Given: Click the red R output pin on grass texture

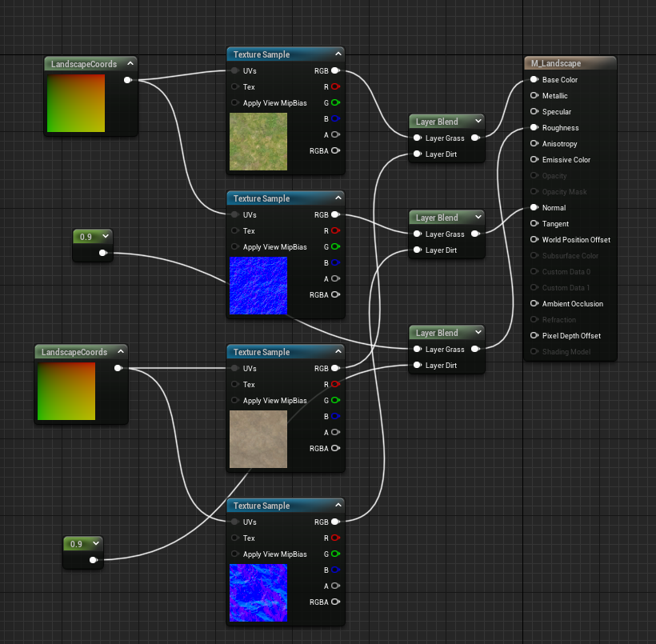Looking at the screenshot, I should point(335,86).
